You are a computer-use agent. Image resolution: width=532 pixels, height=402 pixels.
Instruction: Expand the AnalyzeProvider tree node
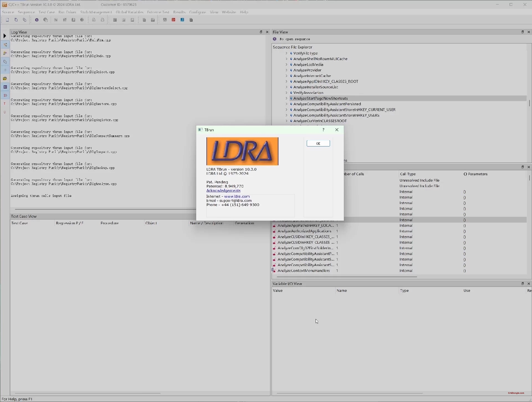(x=287, y=70)
